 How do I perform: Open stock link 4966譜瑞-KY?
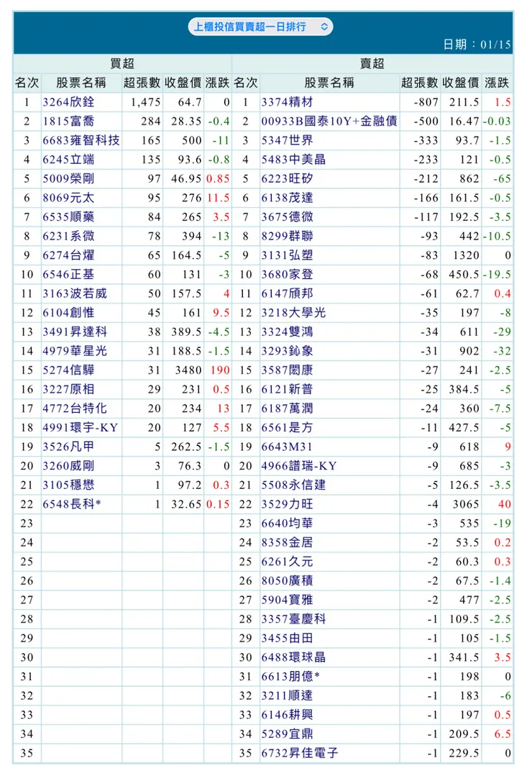(x=299, y=466)
